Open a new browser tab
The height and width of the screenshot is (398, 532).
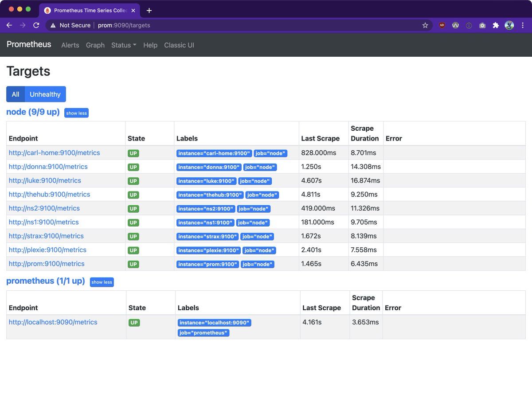click(149, 10)
